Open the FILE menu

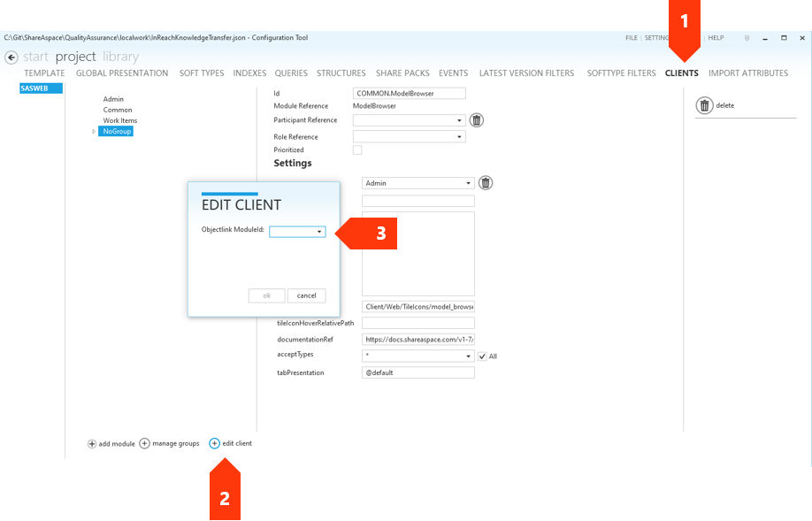pos(631,39)
